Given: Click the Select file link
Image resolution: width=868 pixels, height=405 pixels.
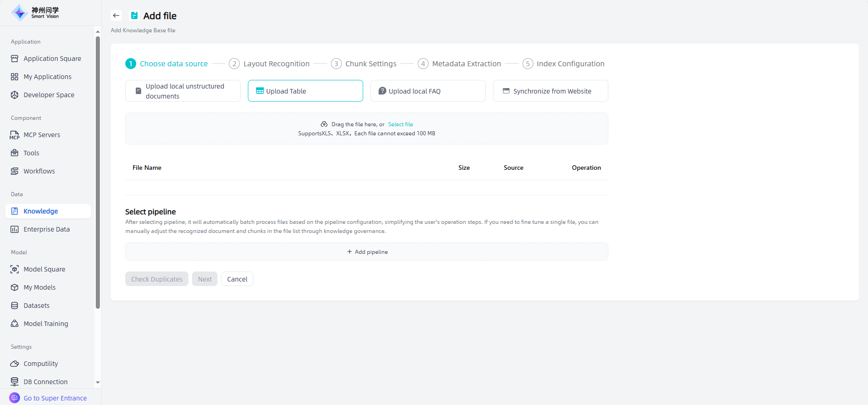Looking at the screenshot, I should (400, 124).
